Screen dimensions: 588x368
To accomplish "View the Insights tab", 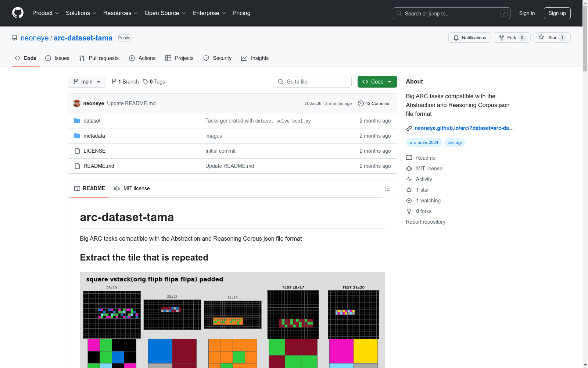I will tap(255, 58).
